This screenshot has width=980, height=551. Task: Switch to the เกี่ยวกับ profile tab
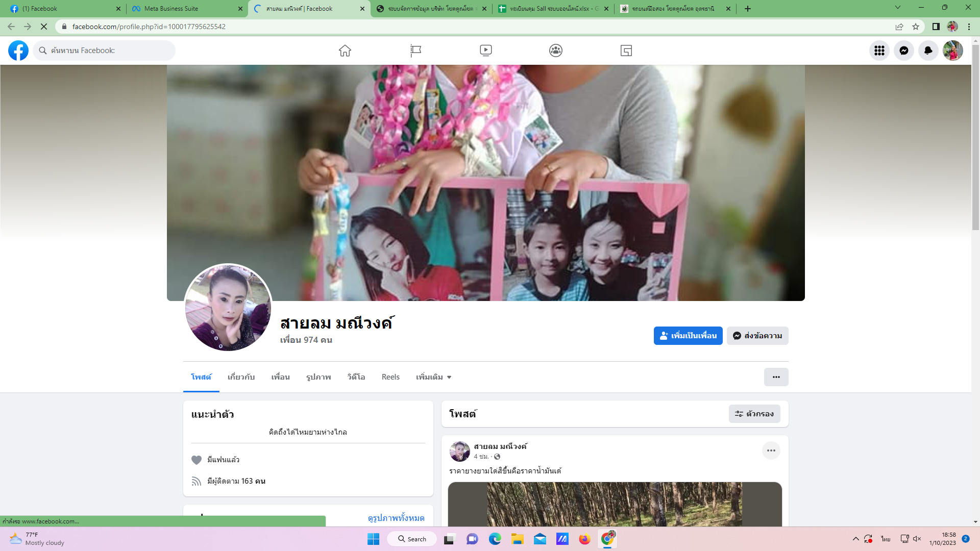point(241,377)
